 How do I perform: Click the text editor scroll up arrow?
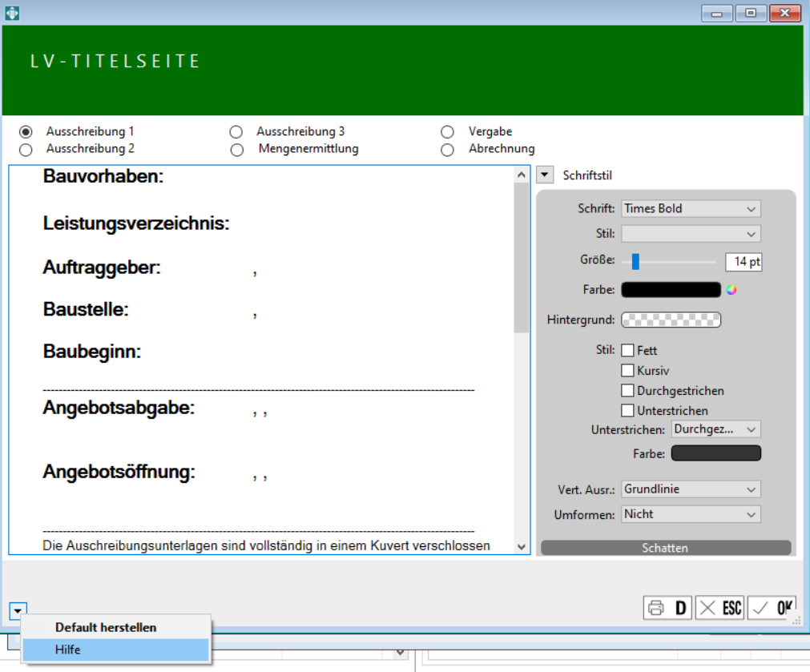pyautogui.click(x=522, y=175)
